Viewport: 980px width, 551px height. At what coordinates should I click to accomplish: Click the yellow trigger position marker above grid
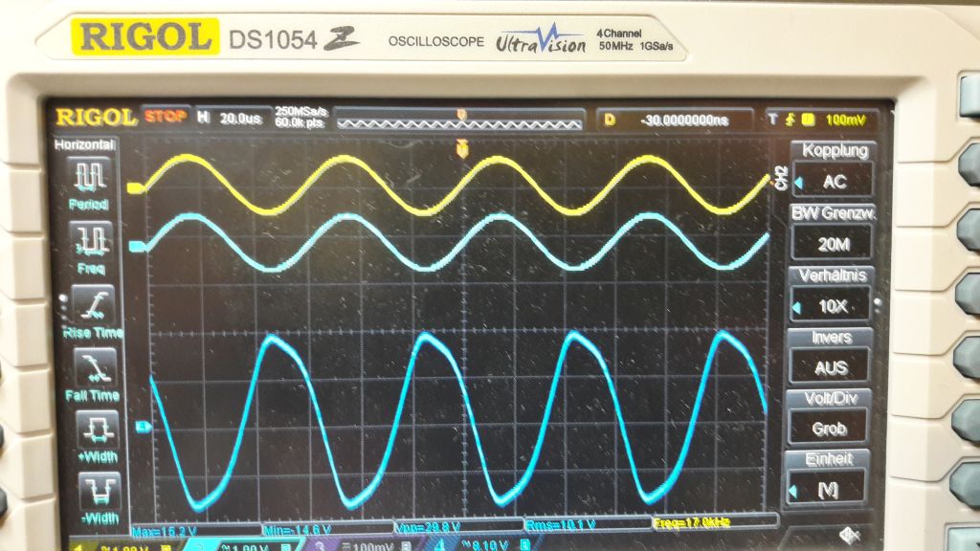[x=462, y=148]
